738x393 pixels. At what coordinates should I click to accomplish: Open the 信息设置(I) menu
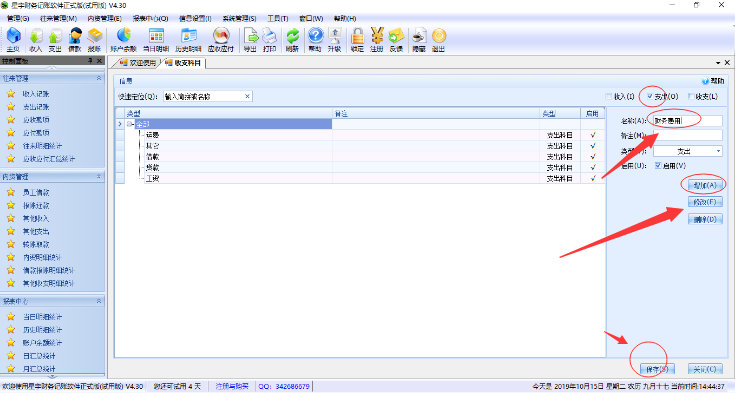pyautogui.click(x=195, y=18)
